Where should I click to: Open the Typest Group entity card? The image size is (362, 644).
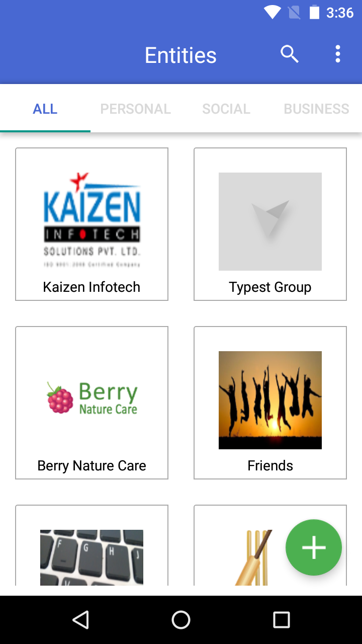coord(270,224)
